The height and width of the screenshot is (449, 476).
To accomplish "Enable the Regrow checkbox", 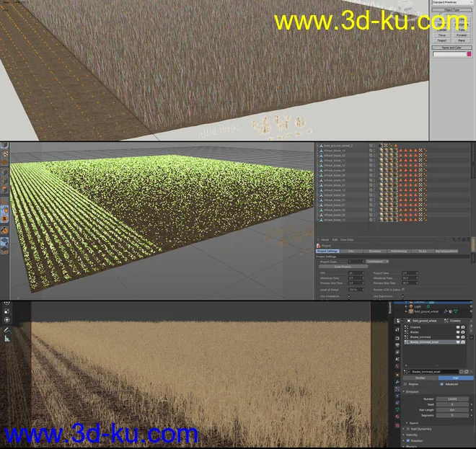I will pyautogui.click(x=405, y=384).
